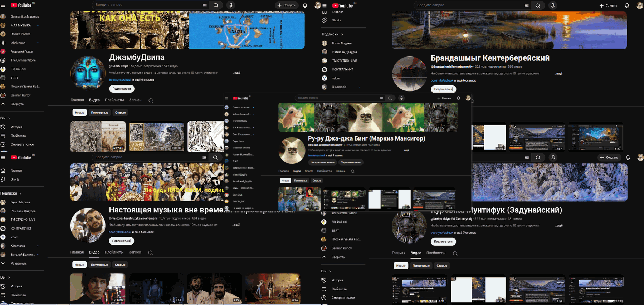Click Управление видео button
Screen dimensions: 644x305
351,162
